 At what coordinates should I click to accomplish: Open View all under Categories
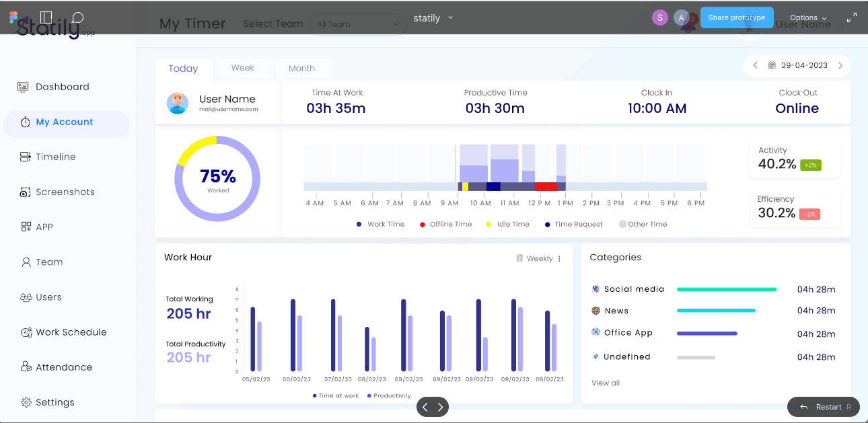pyautogui.click(x=605, y=383)
